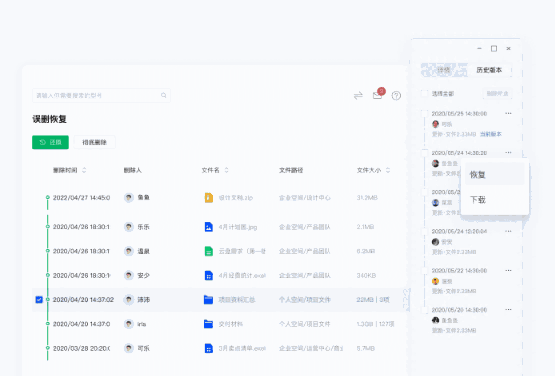The image size is (555, 376).
Task: Open more options for version 2020/05/25 14:30:00
Action: click(x=508, y=113)
